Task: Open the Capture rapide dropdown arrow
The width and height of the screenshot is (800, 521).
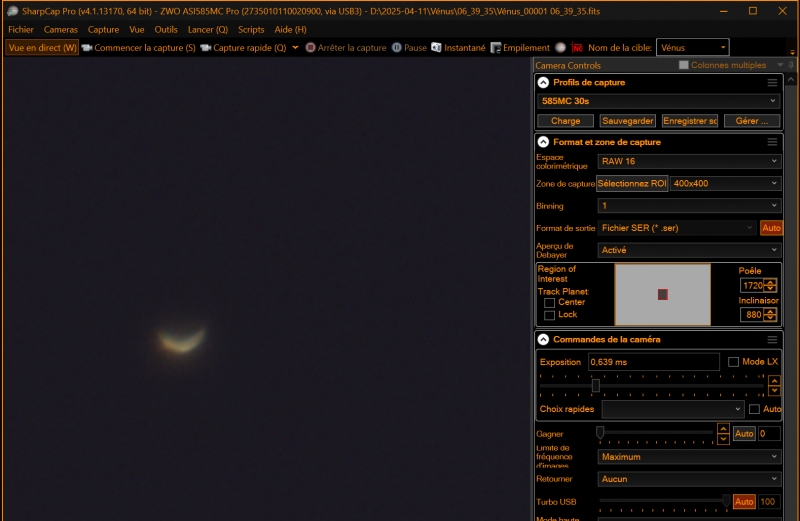Action: point(295,47)
